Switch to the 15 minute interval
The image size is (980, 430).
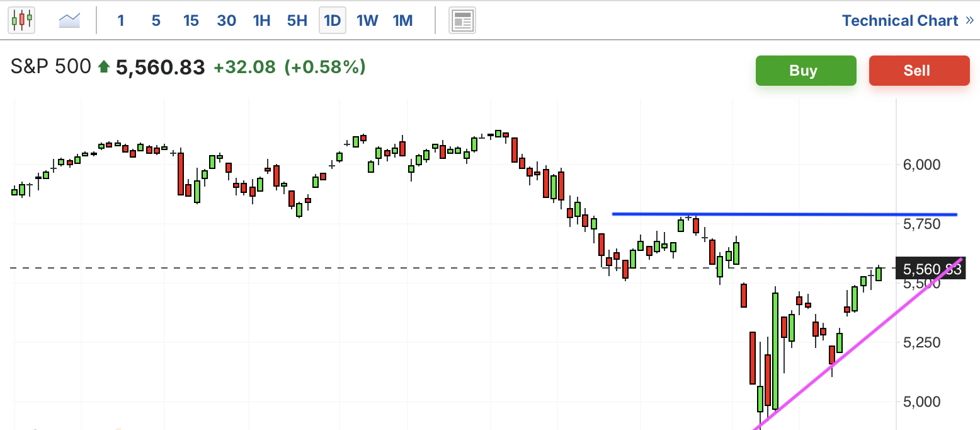point(191,21)
